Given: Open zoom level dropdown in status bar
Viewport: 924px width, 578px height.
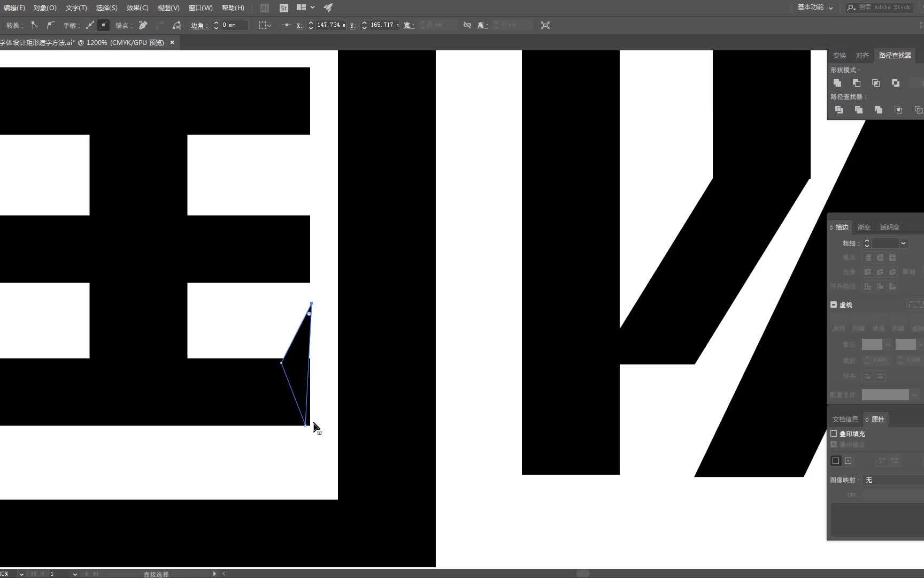Looking at the screenshot, I should click(21, 574).
